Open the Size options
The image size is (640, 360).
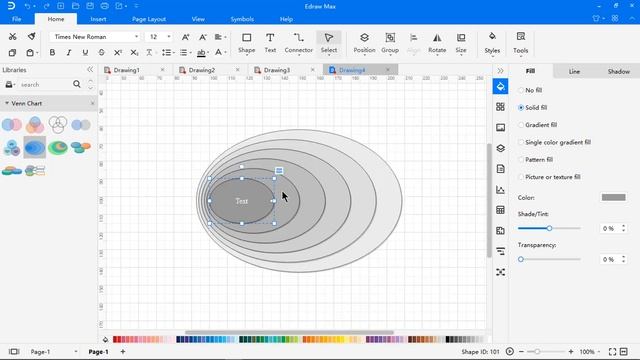coord(461,43)
